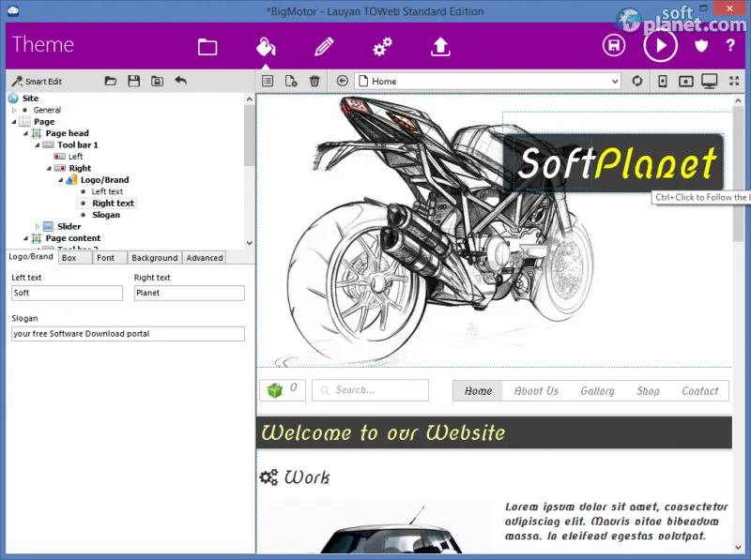The width and height of the screenshot is (751, 560).
Task: Switch to the Background tab
Action: [155, 258]
